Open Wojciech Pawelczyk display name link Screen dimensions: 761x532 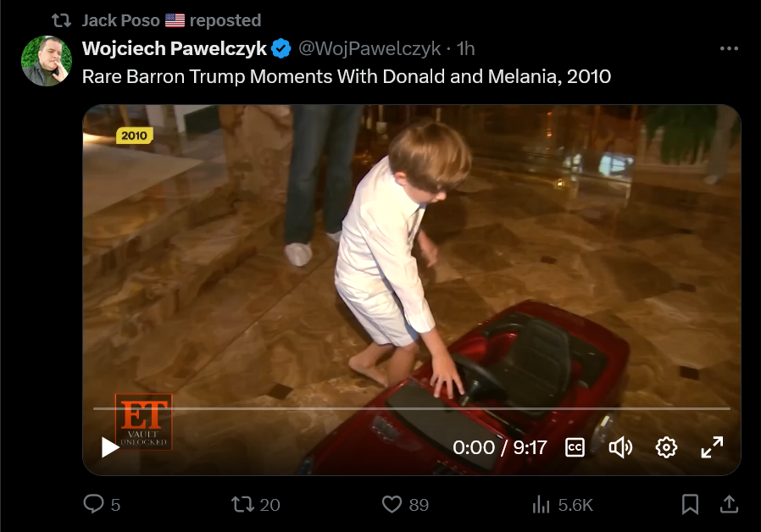click(x=175, y=48)
